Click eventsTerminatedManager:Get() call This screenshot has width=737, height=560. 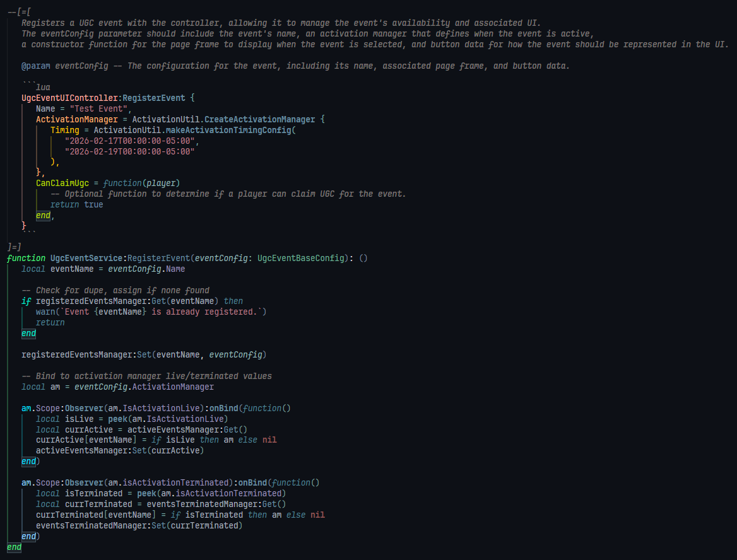[216, 504]
